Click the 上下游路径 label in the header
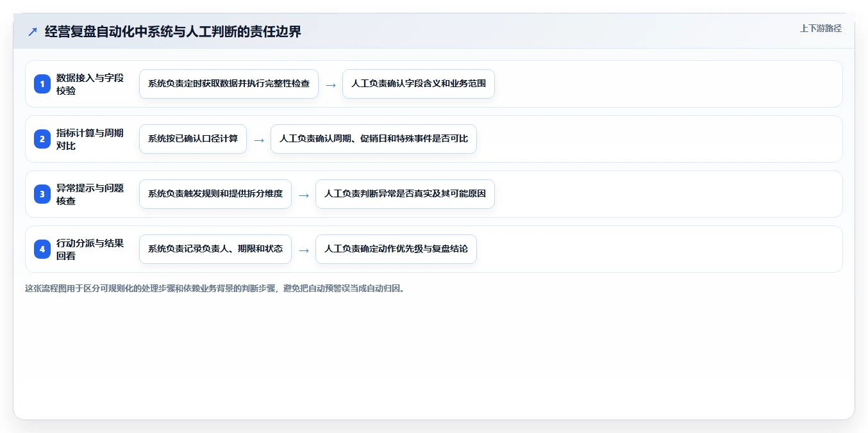 point(821,28)
